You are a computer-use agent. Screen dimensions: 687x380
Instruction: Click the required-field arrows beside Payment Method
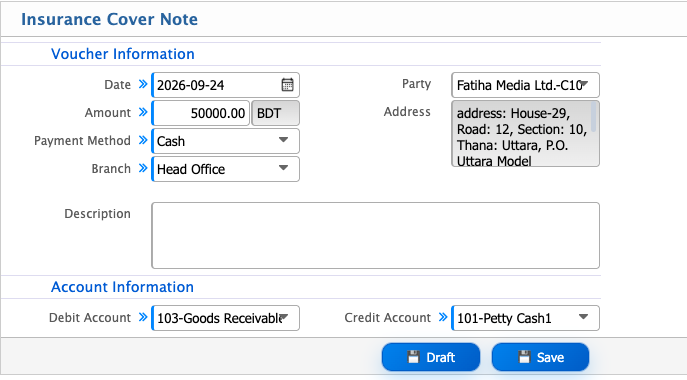click(143, 140)
